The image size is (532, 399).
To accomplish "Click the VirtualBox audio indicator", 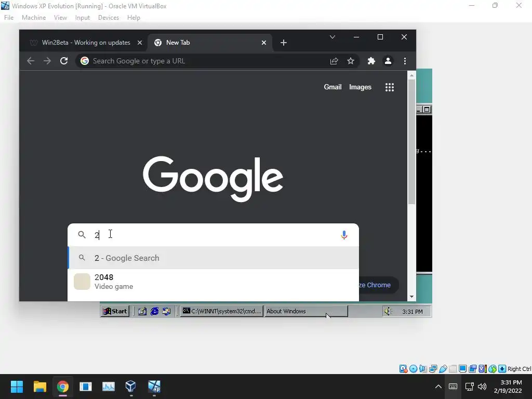I will [423, 369].
